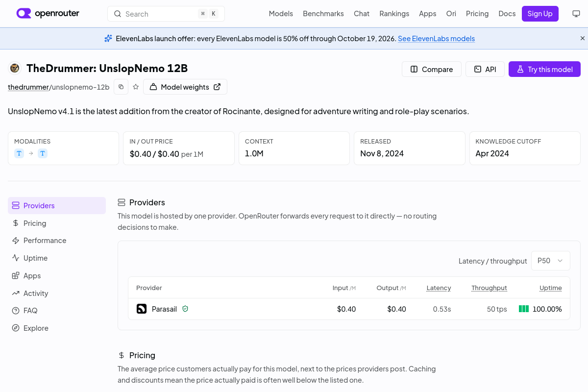Open the thedrummer author link
This screenshot has height=392, width=588.
tap(28, 87)
